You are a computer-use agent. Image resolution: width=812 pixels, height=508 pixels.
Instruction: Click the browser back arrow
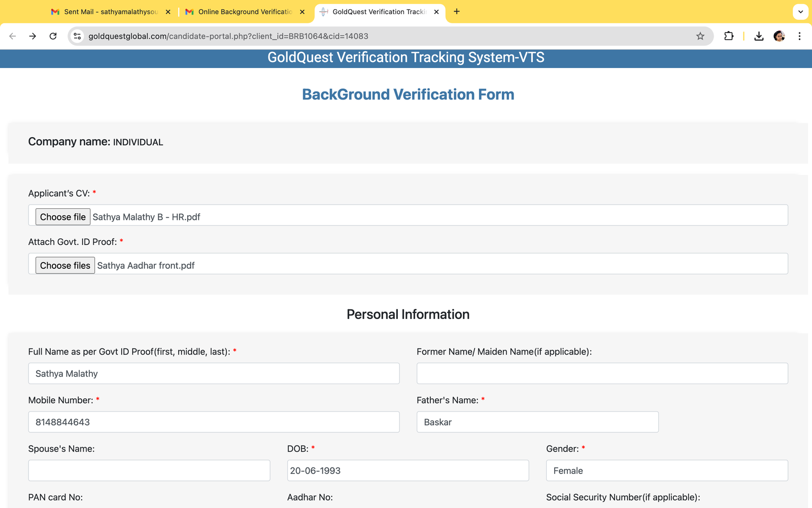(x=13, y=36)
